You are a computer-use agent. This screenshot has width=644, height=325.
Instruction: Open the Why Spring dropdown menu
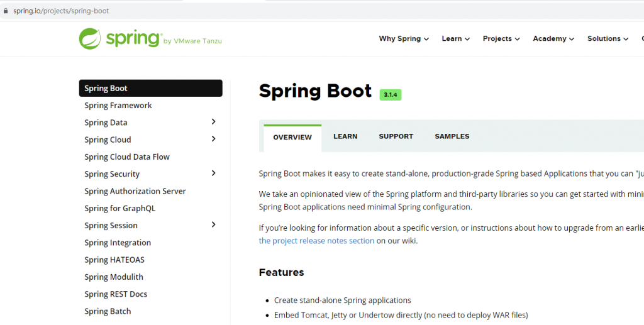pos(404,38)
